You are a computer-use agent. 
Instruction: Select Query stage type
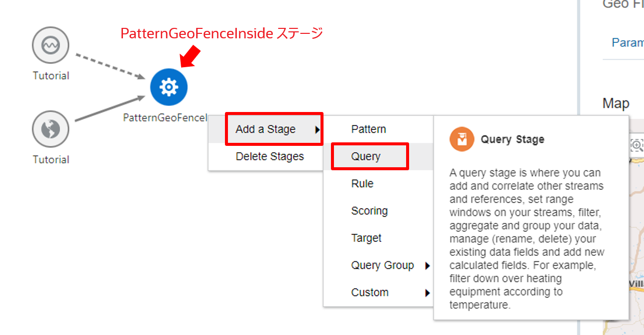tap(366, 156)
